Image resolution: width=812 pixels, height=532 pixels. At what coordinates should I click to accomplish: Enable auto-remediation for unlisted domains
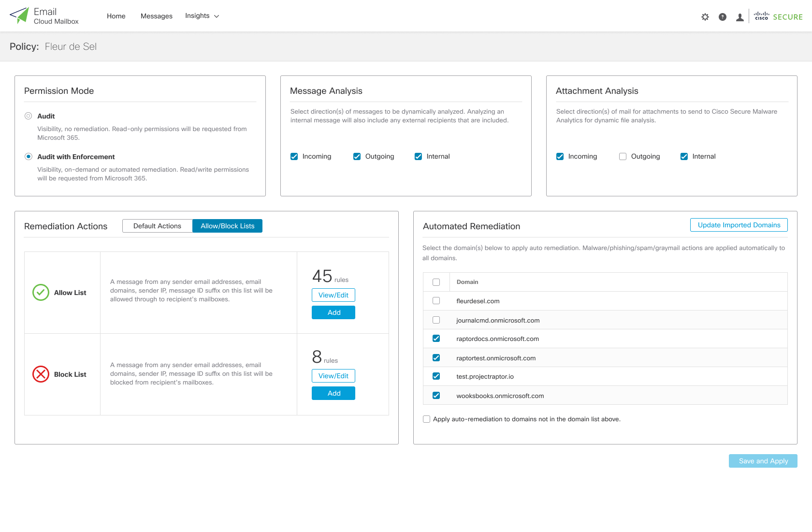pyautogui.click(x=426, y=419)
